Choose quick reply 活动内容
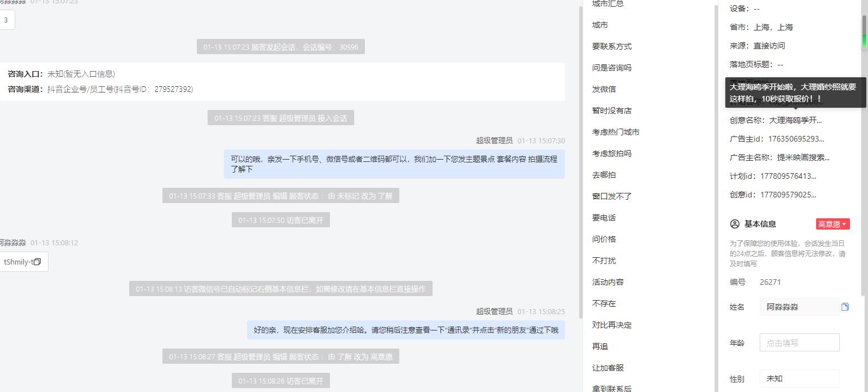This screenshot has height=392, width=868. pos(608,282)
